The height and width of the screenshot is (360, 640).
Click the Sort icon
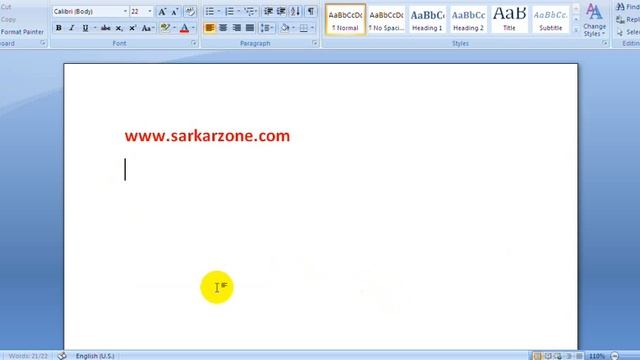tap(296, 11)
